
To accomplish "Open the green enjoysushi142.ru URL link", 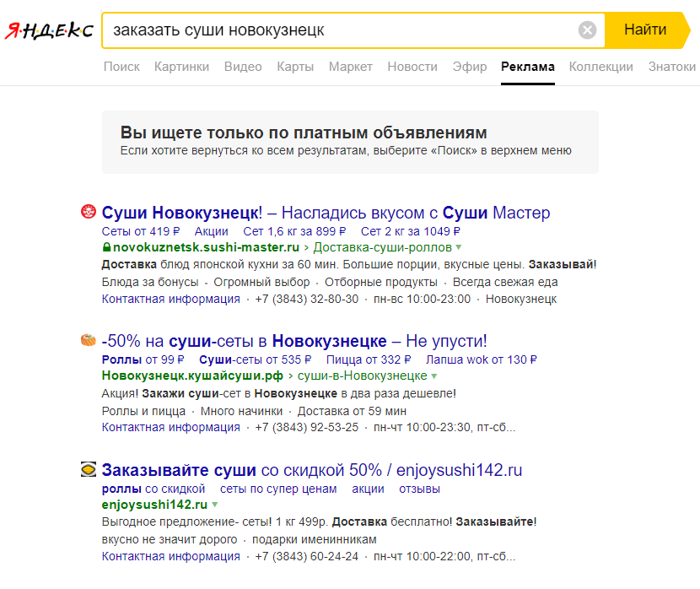I will click(x=154, y=505).
